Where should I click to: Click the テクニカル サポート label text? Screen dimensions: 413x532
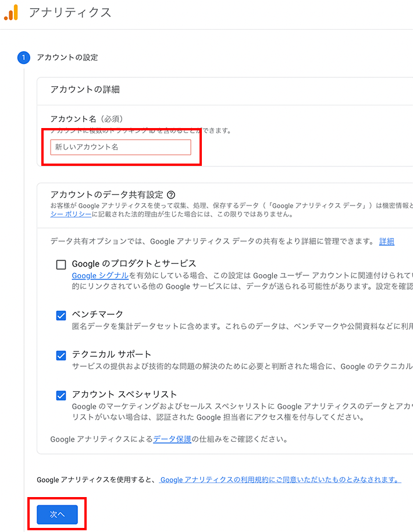[112, 354]
